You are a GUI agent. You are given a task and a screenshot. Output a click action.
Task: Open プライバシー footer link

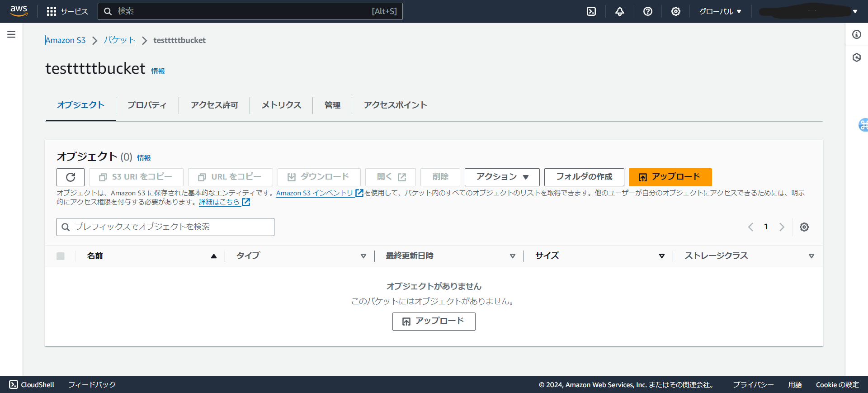pos(753,384)
